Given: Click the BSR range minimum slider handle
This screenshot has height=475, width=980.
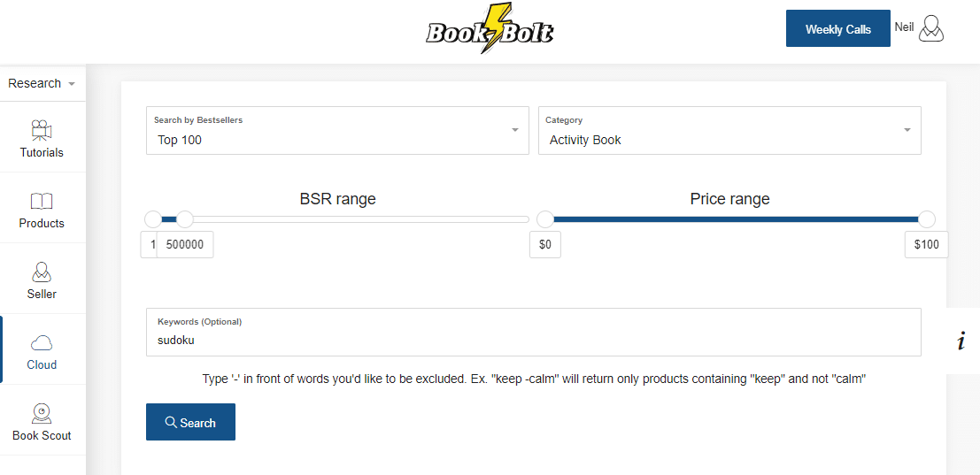Looking at the screenshot, I should coord(153,219).
